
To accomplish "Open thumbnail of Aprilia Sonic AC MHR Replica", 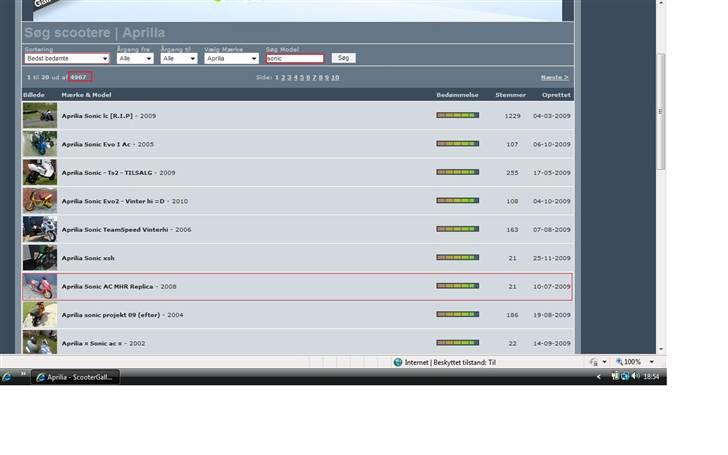I will [x=40, y=286].
